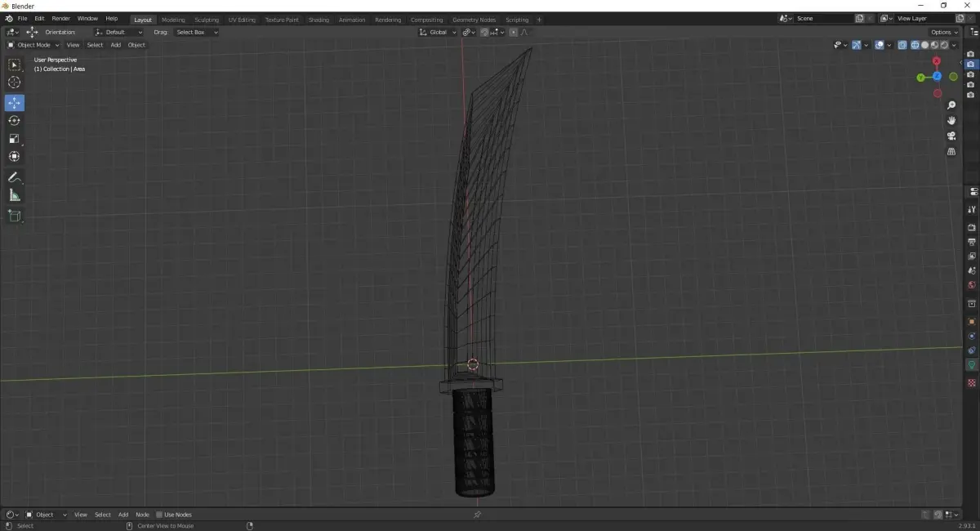Switch to rendered viewport shading

click(x=944, y=45)
